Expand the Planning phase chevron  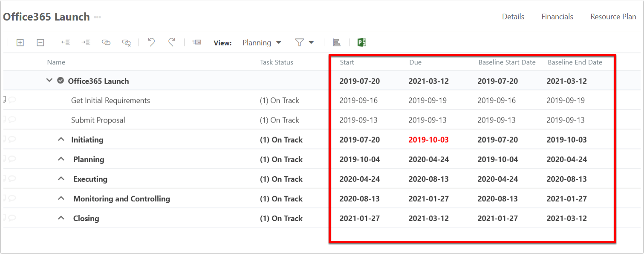click(x=61, y=159)
